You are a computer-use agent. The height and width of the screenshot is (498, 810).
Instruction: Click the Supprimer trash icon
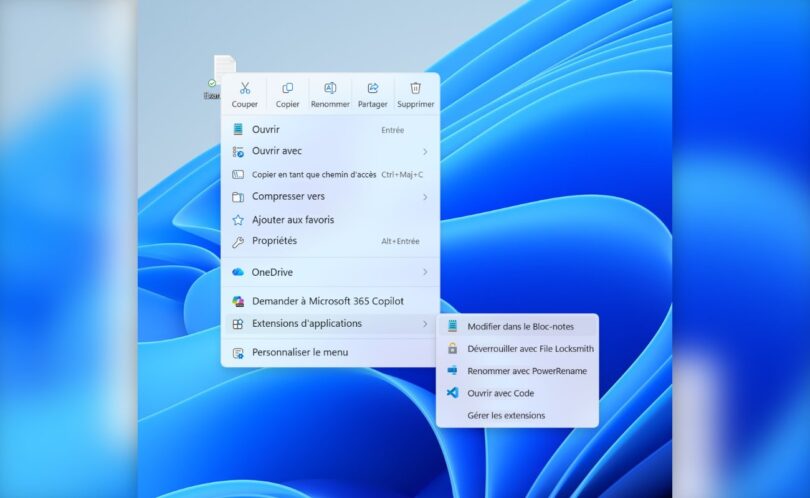(415, 88)
